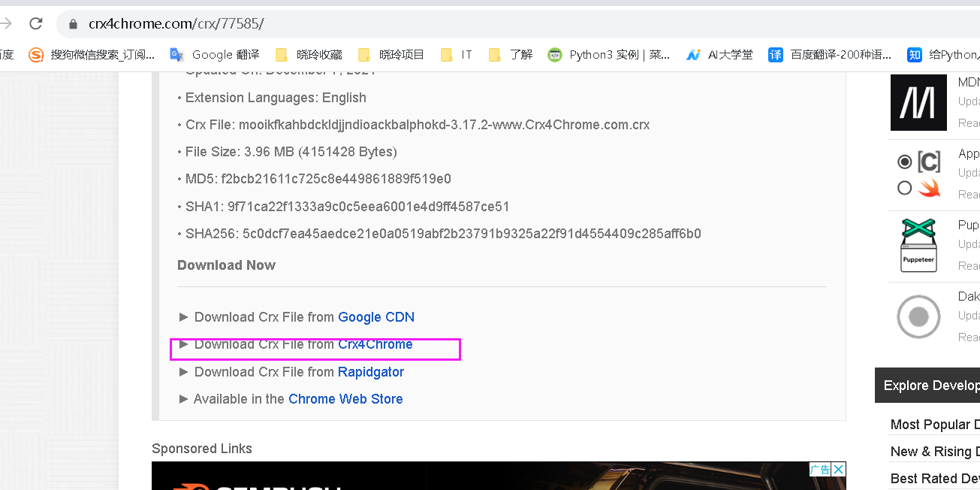Focus the crx4chrome.com address bar
This screenshot has width=980, height=490.
[x=518, y=23]
